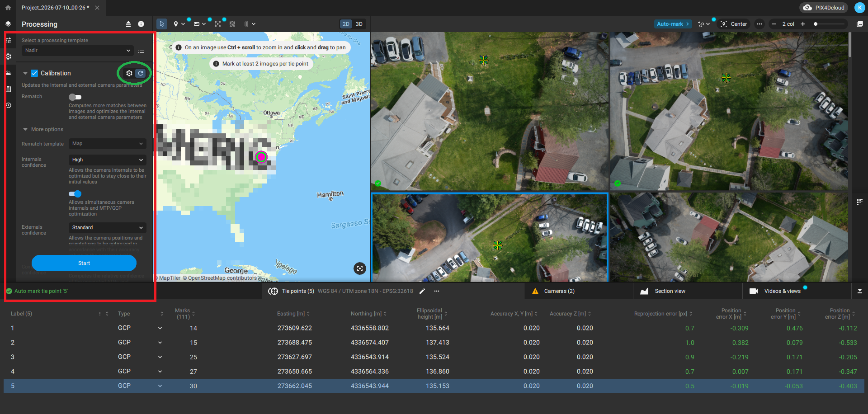Open Internals confidence dropdown

108,160
